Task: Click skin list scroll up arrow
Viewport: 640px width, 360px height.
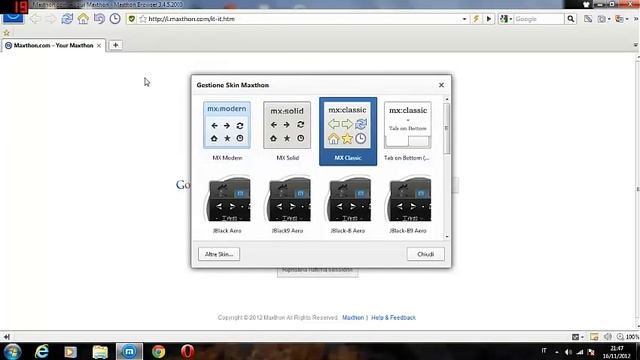Action: [447, 99]
